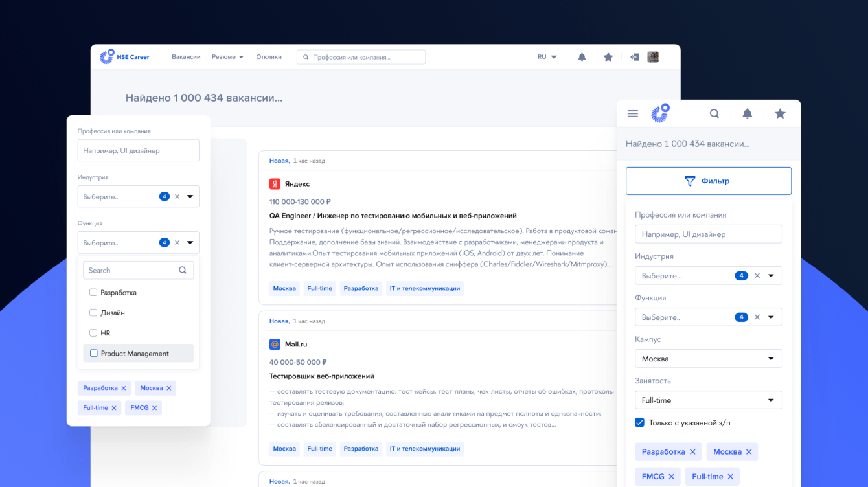Click the 40 000-50 000 ₽ salary text
The width and height of the screenshot is (868, 487).
click(x=298, y=362)
